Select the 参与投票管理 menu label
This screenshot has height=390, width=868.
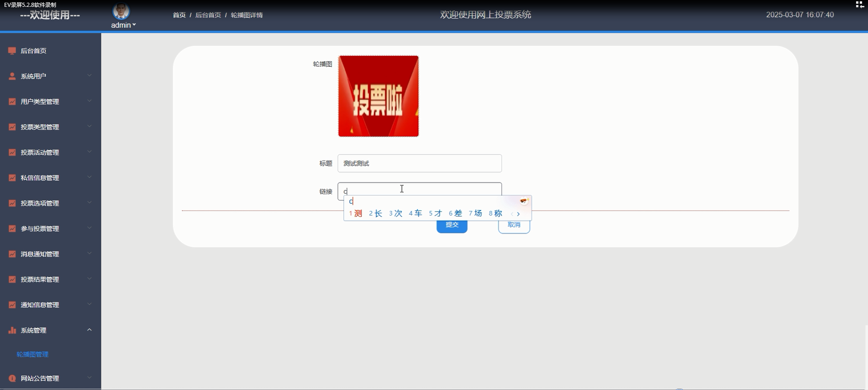coord(40,229)
